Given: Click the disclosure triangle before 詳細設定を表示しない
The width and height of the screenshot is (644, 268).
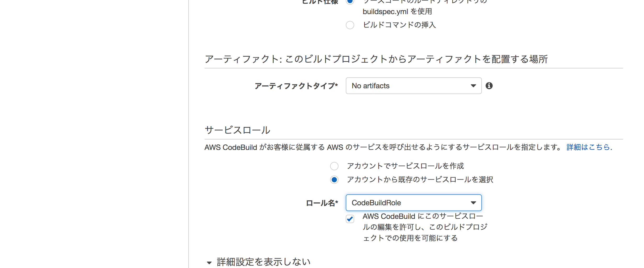Looking at the screenshot, I should (209, 262).
